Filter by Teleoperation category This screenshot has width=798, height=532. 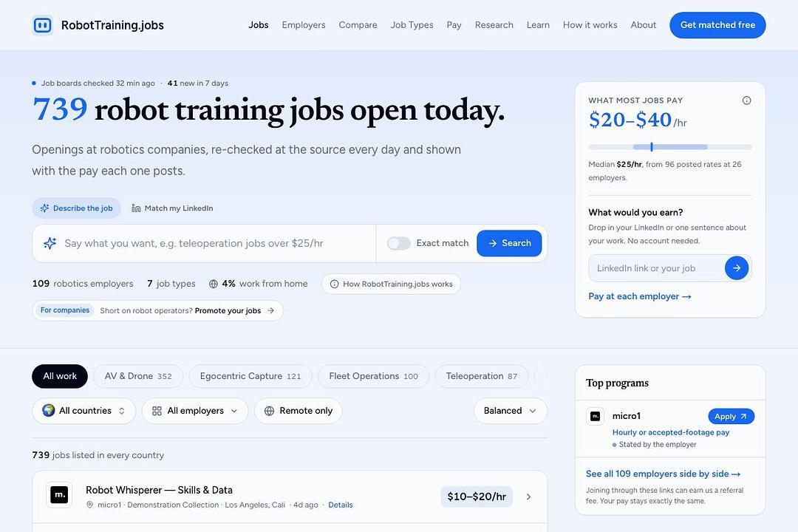482,376
